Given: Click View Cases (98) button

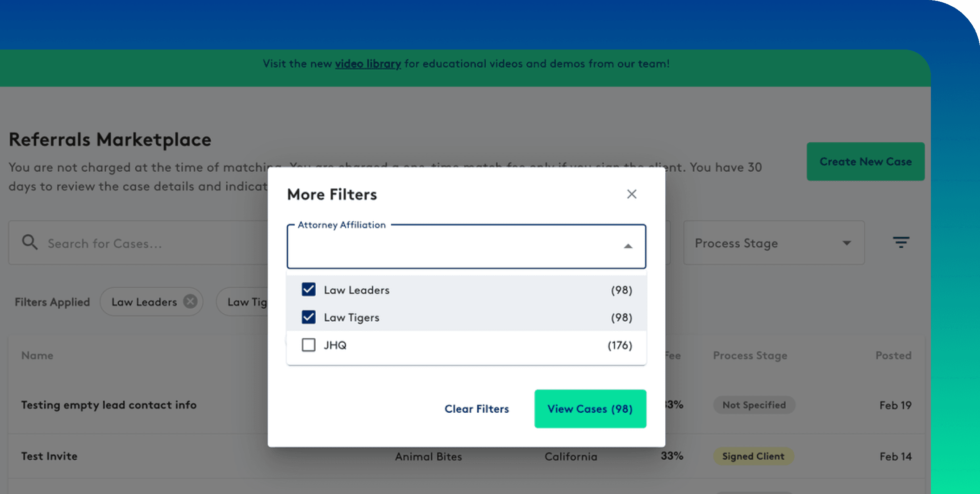Looking at the screenshot, I should (590, 409).
